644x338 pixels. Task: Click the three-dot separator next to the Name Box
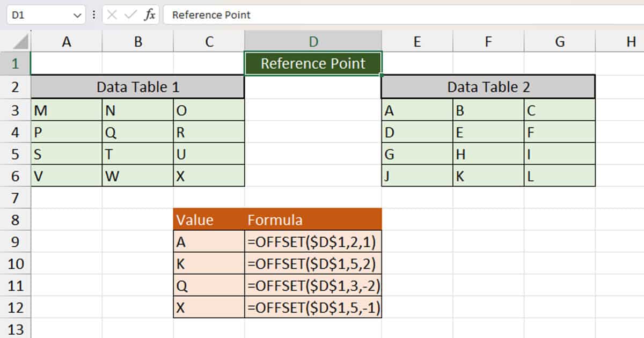pos(93,14)
